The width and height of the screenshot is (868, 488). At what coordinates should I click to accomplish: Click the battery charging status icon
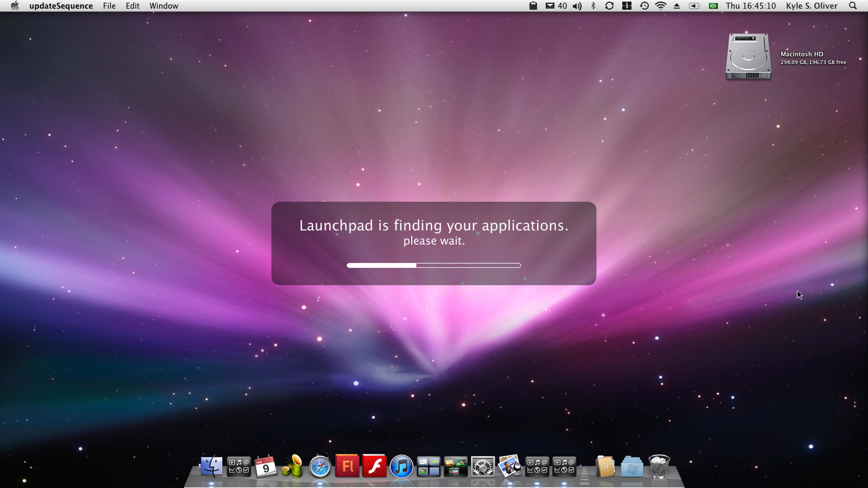pos(694,6)
